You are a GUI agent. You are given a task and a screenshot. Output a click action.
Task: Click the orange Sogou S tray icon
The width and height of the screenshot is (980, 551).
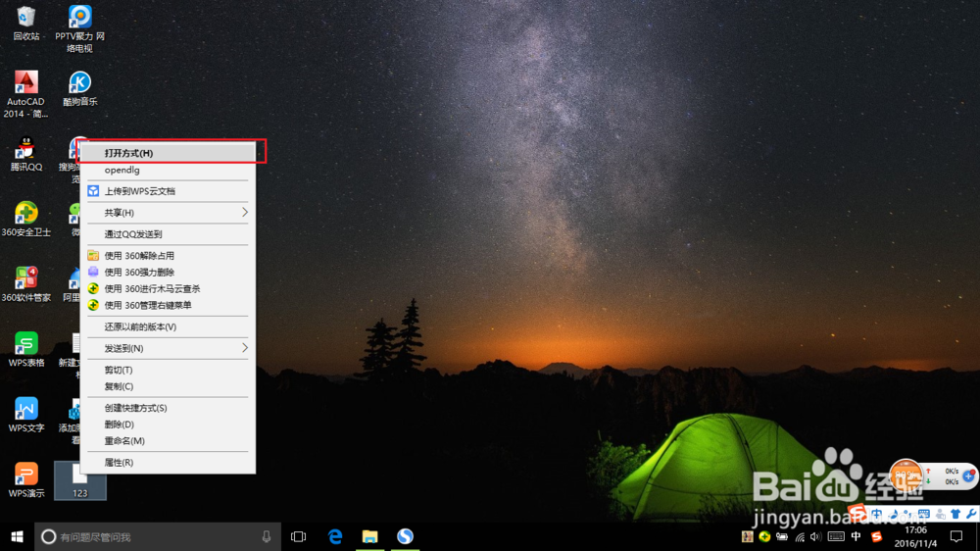tap(876, 536)
